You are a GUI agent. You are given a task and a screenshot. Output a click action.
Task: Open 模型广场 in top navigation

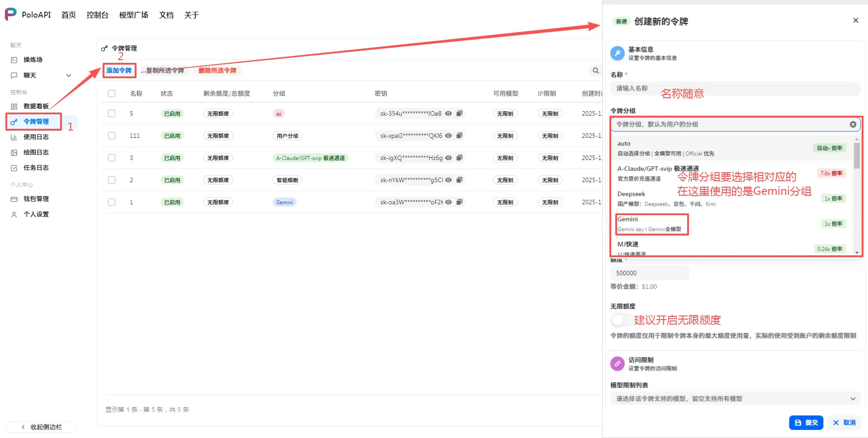pyautogui.click(x=134, y=15)
